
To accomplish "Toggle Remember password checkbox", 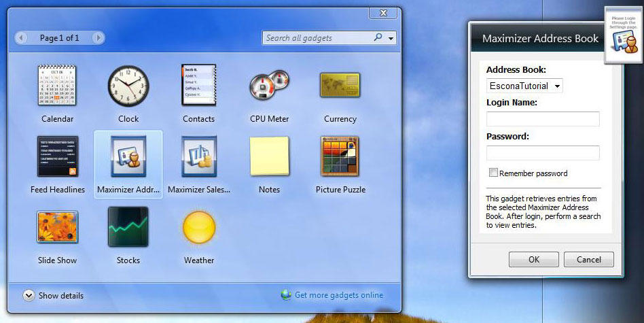I will tap(493, 173).
